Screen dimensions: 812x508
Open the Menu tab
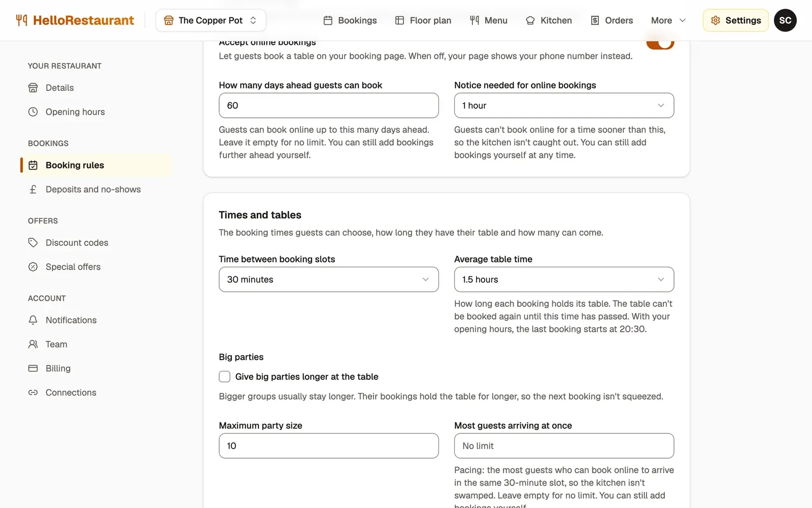[x=489, y=20]
